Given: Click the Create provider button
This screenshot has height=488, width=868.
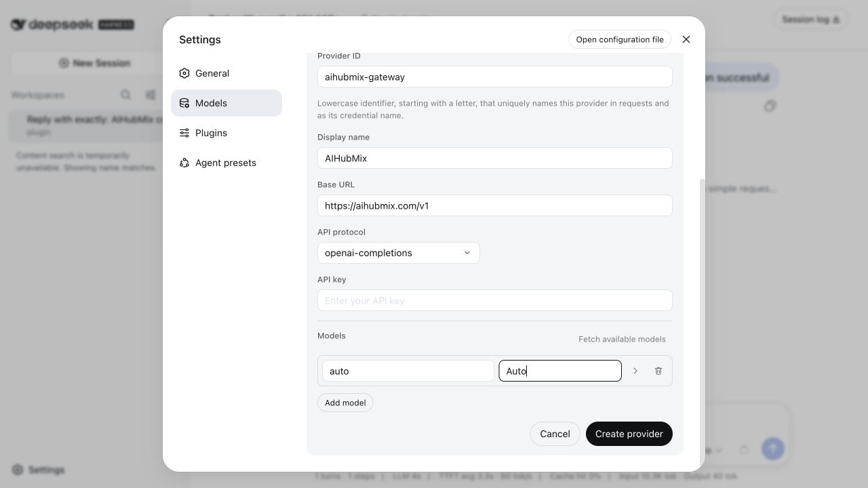Looking at the screenshot, I should (629, 434).
